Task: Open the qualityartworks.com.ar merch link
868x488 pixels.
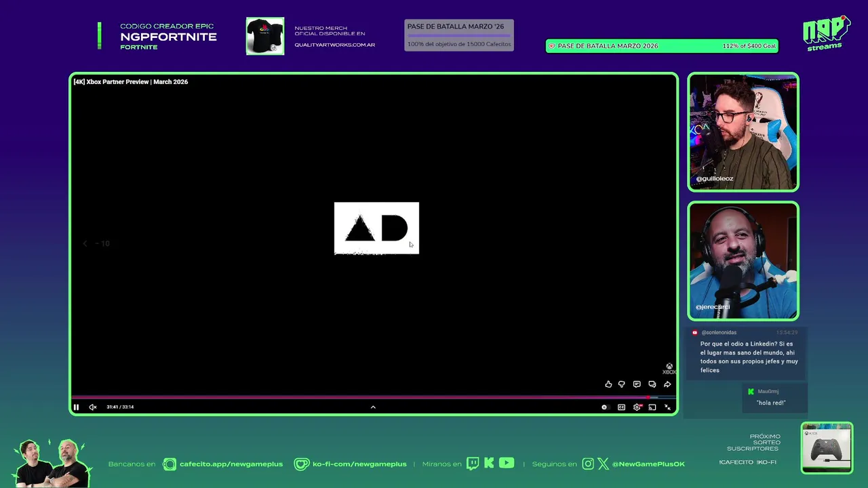Action: point(335,45)
